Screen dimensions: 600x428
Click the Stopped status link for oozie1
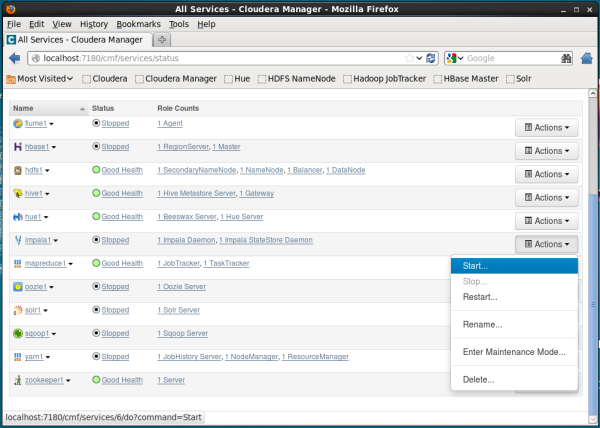115,287
